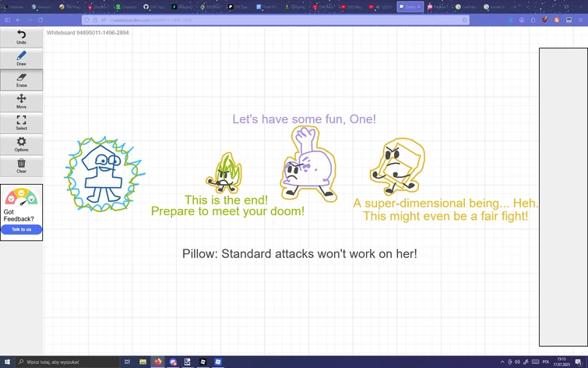Click the blue One character drawing
The image size is (588, 368).
pyautogui.click(x=104, y=174)
